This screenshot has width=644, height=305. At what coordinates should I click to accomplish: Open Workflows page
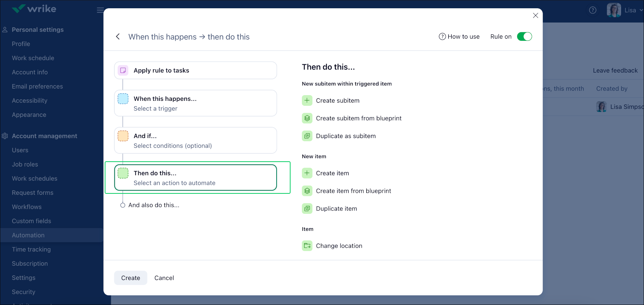coord(26,207)
